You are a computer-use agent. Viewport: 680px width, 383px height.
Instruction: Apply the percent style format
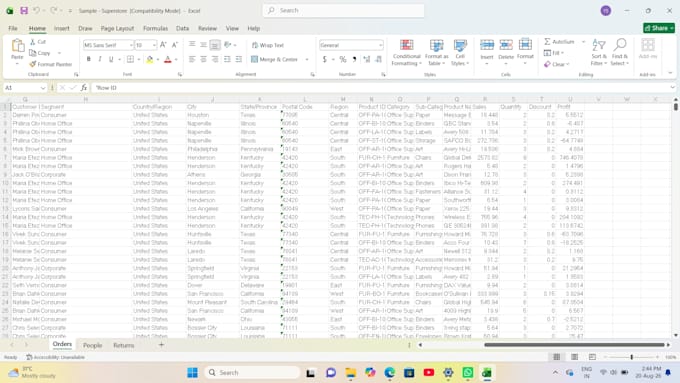(343, 59)
